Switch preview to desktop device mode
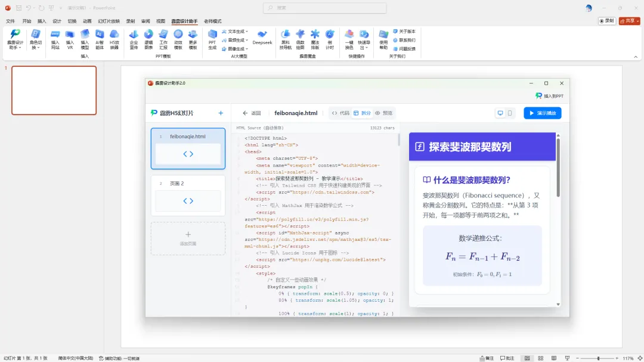Image resolution: width=644 pixels, height=362 pixels. point(500,113)
